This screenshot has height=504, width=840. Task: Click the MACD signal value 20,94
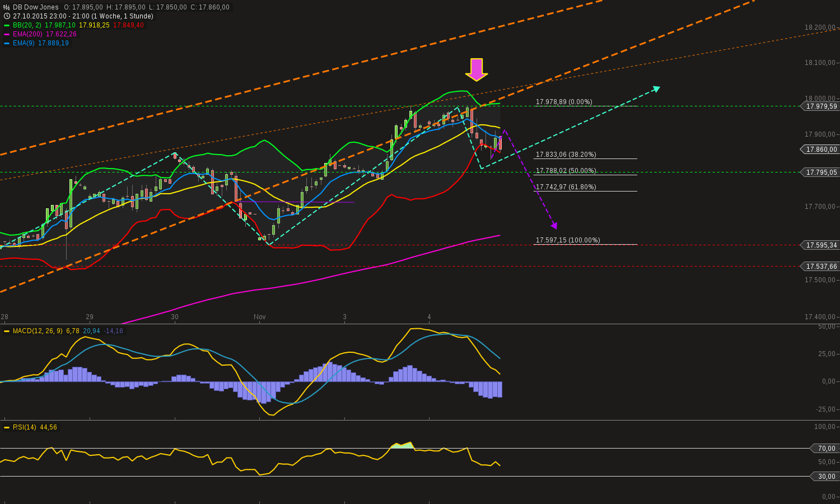[x=91, y=331]
